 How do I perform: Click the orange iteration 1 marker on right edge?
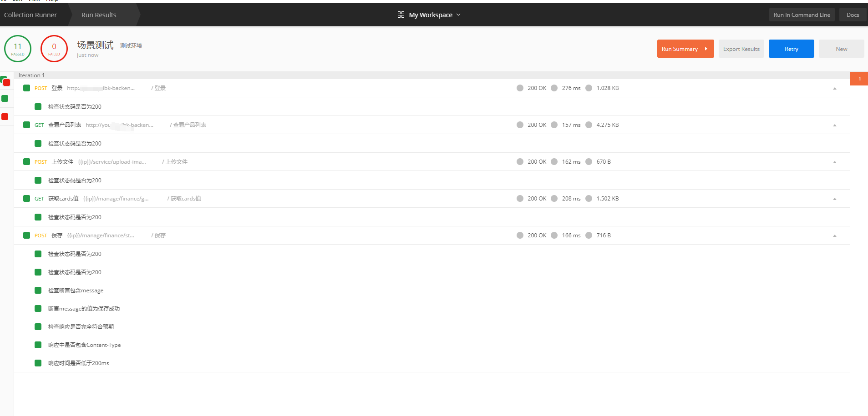click(x=859, y=78)
